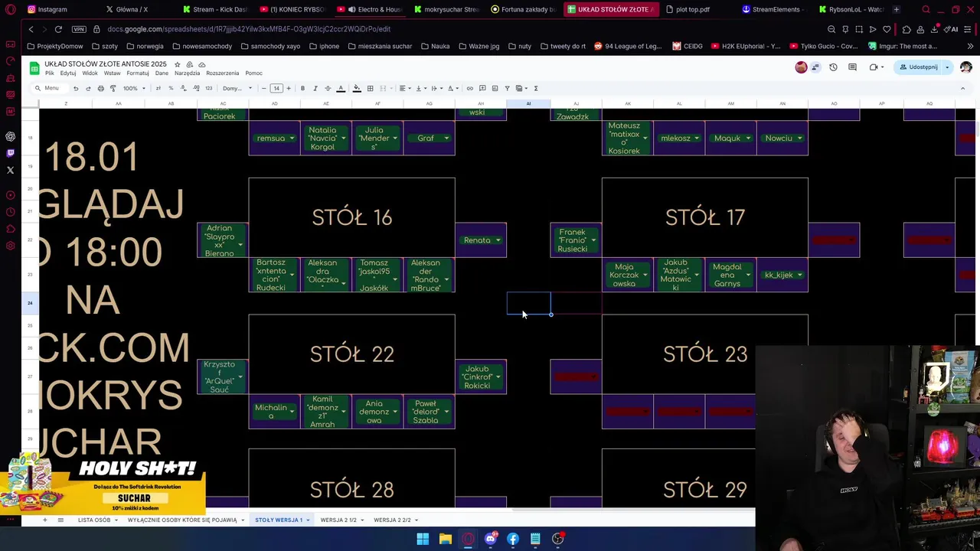Image resolution: width=980 pixels, height=551 pixels.
Task: Apply italic formatting with the I icon
Action: coord(315,88)
